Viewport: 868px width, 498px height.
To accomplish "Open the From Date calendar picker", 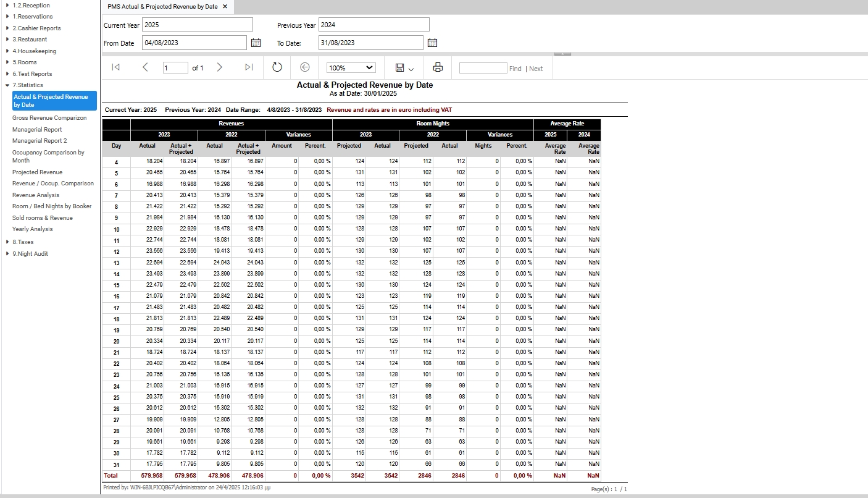I will [x=256, y=43].
